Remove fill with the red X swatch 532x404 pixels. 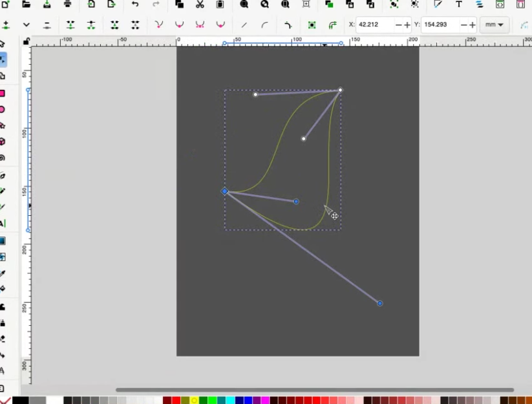5,401
